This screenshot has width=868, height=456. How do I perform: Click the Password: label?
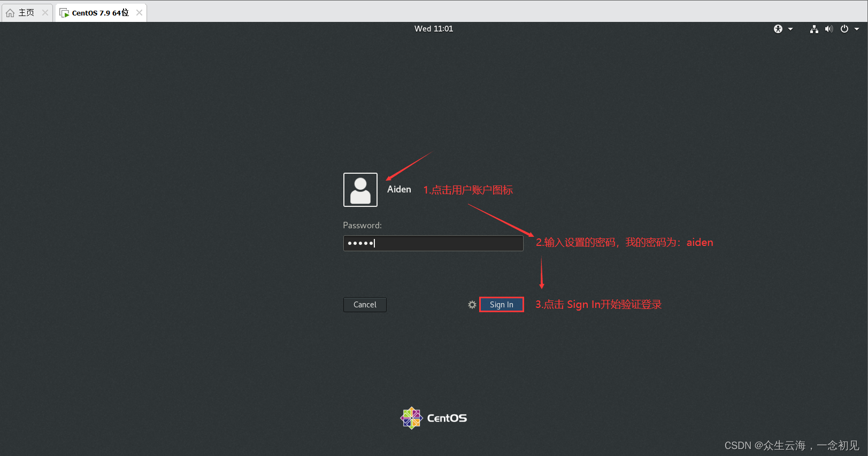click(362, 226)
